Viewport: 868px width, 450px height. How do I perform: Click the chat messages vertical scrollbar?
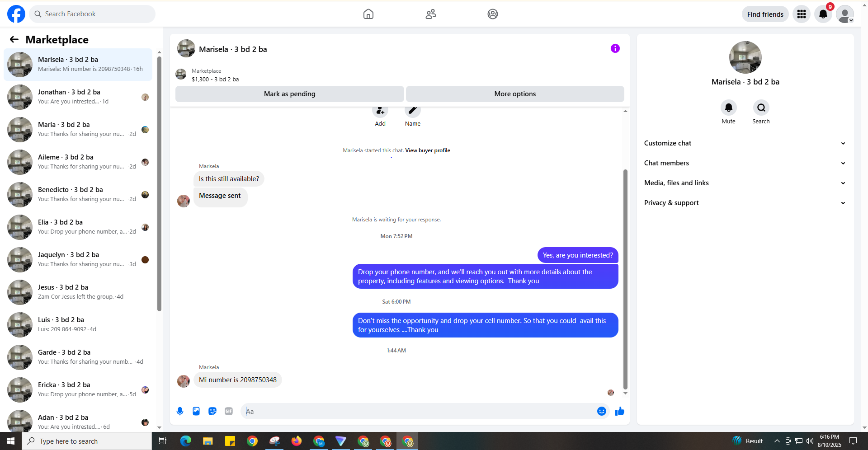[x=625, y=279]
